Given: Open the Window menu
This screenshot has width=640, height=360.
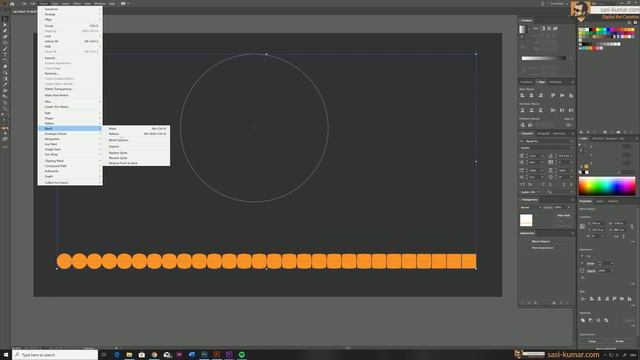Looking at the screenshot, I should pos(100,3).
